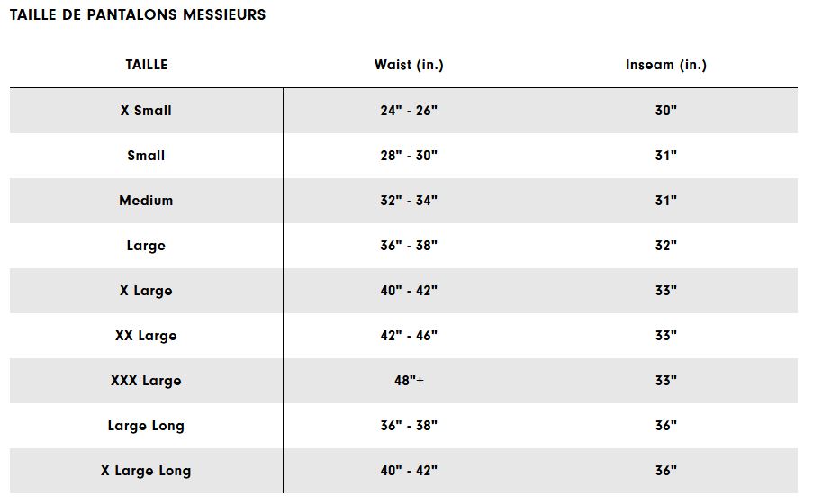Image resolution: width=813 pixels, height=504 pixels.
Task: Select the Small size label
Action: coord(146,156)
